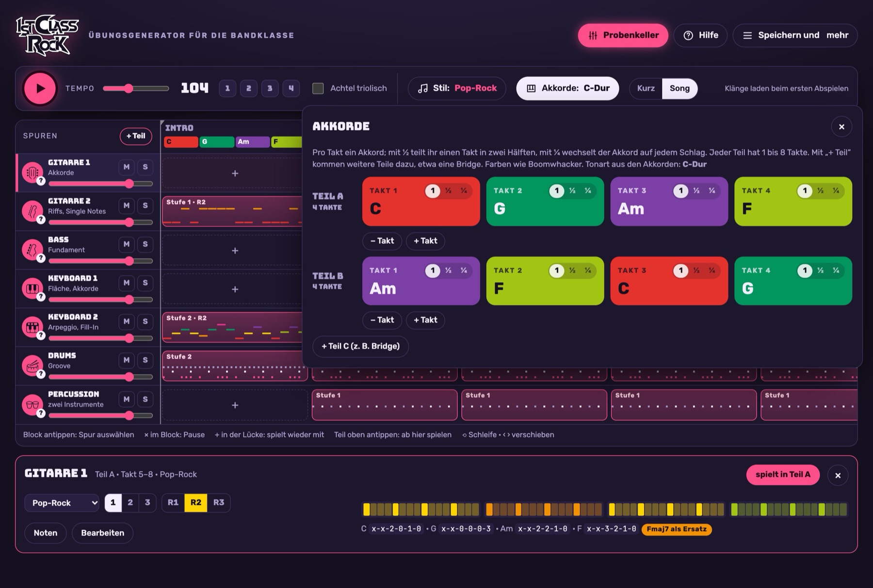Adjust the Tempo slider

(x=136, y=88)
